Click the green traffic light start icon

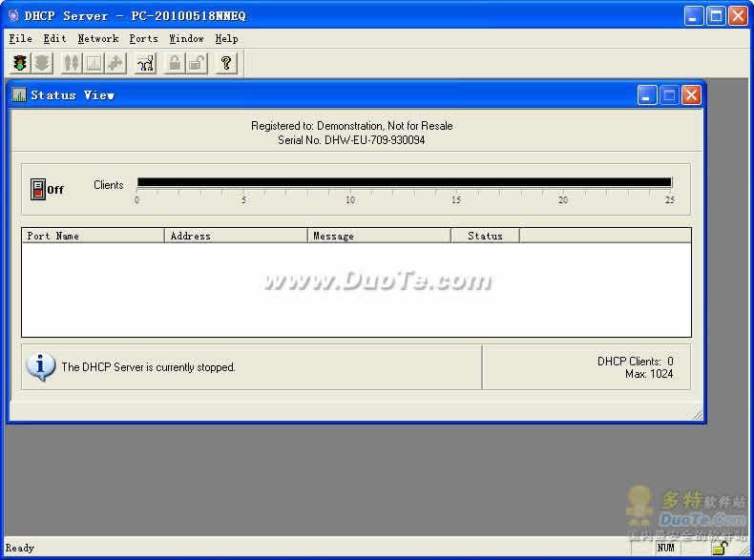point(20,63)
